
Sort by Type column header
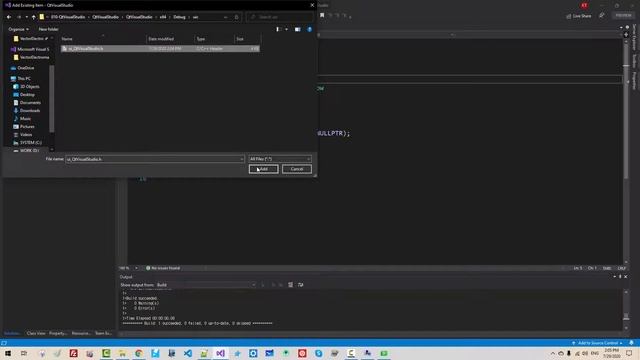tap(214, 39)
